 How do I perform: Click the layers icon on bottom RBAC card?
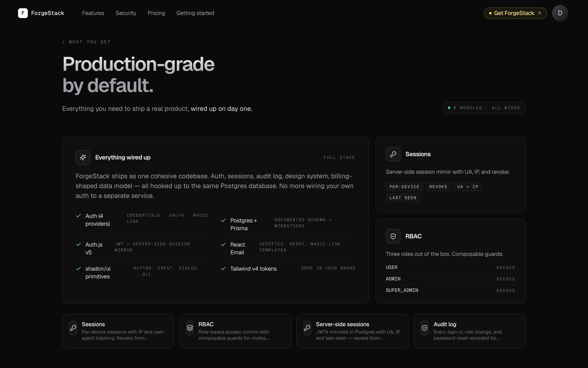pos(190,328)
